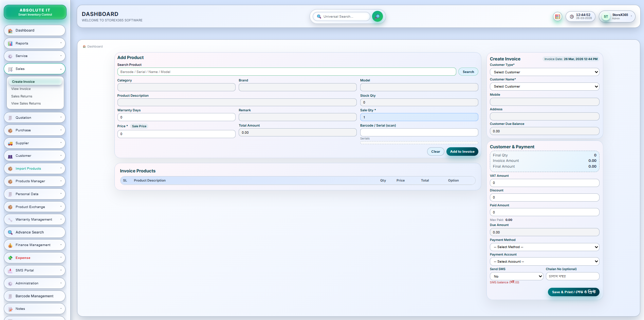
Task: Click the Service gear icon
Action: 10,56
